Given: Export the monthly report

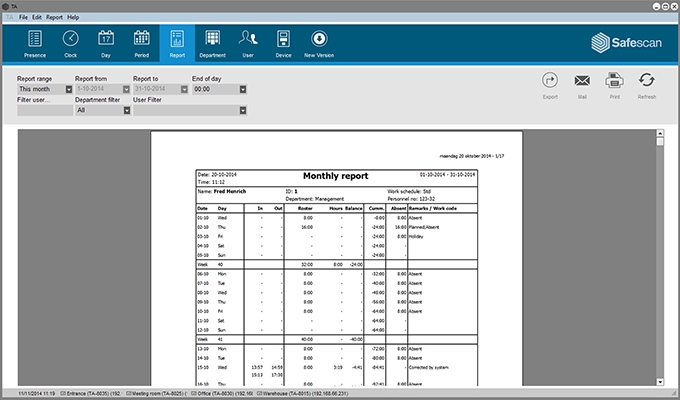Looking at the screenshot, I should tap(550, 85).
